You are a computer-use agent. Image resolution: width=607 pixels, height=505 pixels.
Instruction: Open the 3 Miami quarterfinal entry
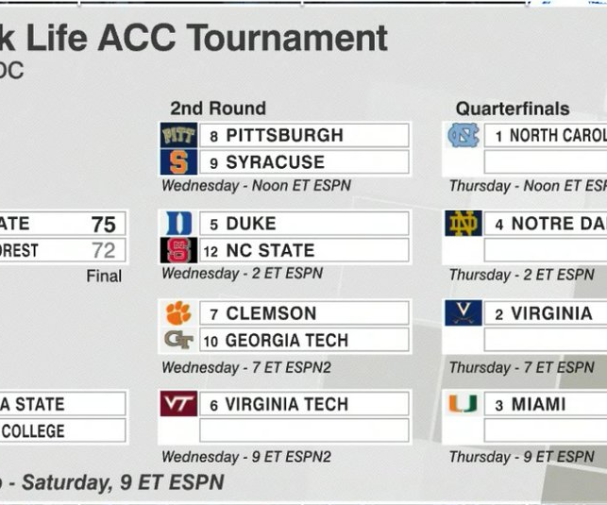coord(545,404)
